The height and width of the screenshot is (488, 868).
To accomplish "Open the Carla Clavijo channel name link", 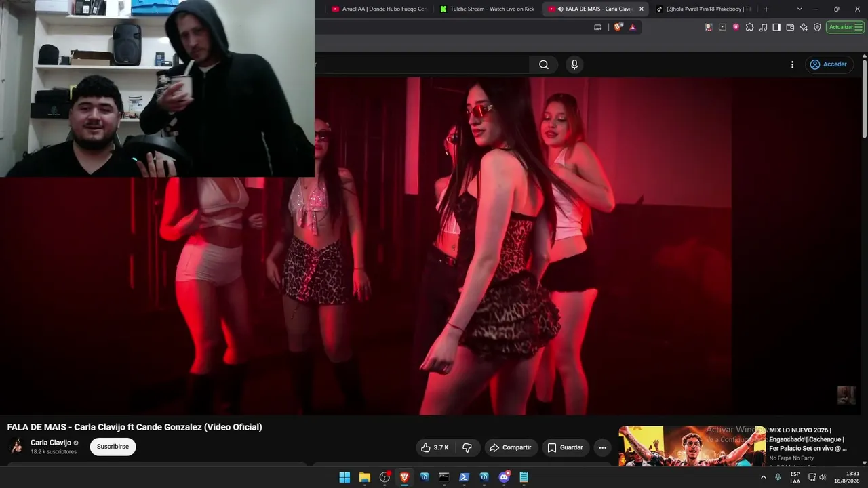I will (x=51, y=443).
